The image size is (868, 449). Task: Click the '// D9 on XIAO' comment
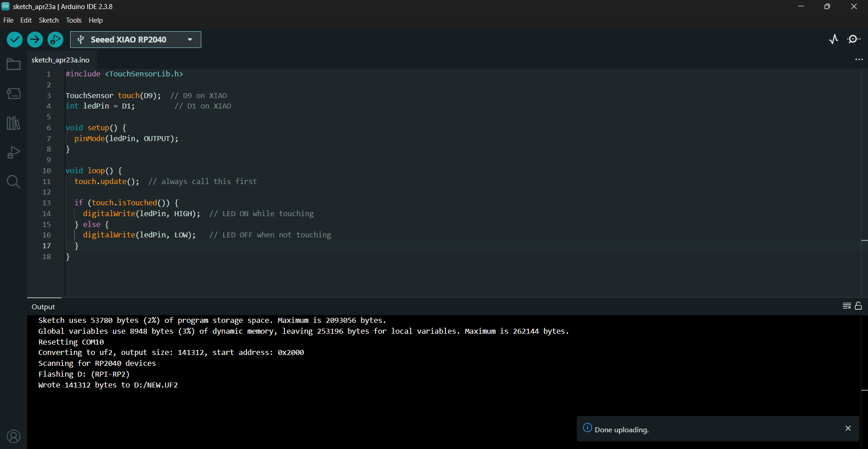[199, 96]
